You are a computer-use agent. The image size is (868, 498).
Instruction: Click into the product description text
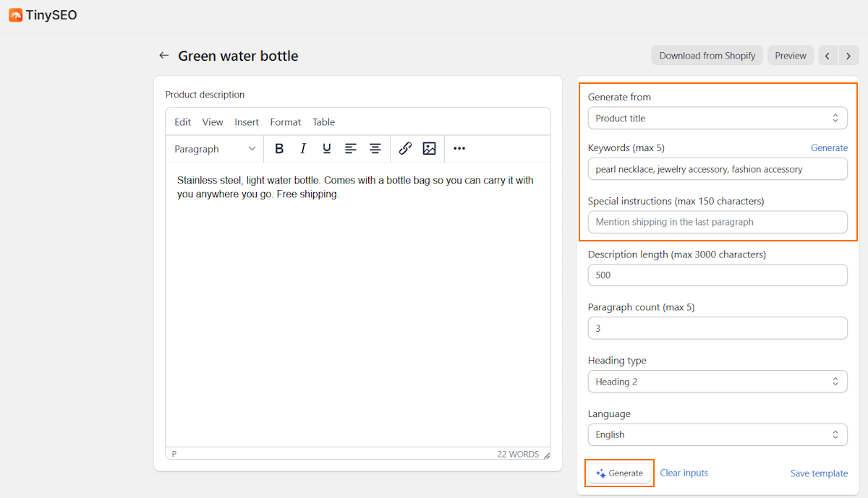[355, 187]
